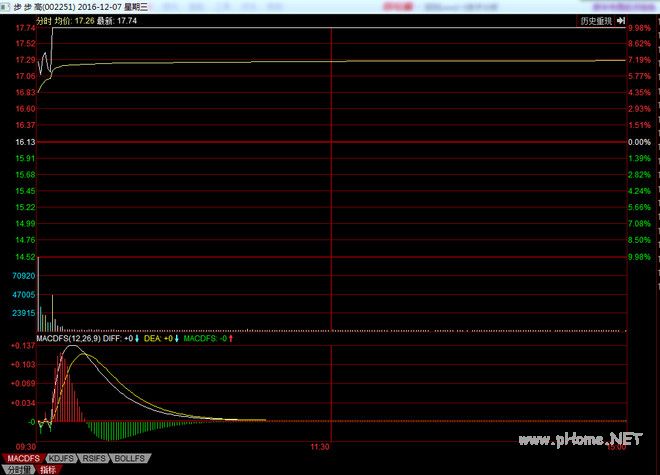Click the 8.62% percentage axis label

point(639,44)
